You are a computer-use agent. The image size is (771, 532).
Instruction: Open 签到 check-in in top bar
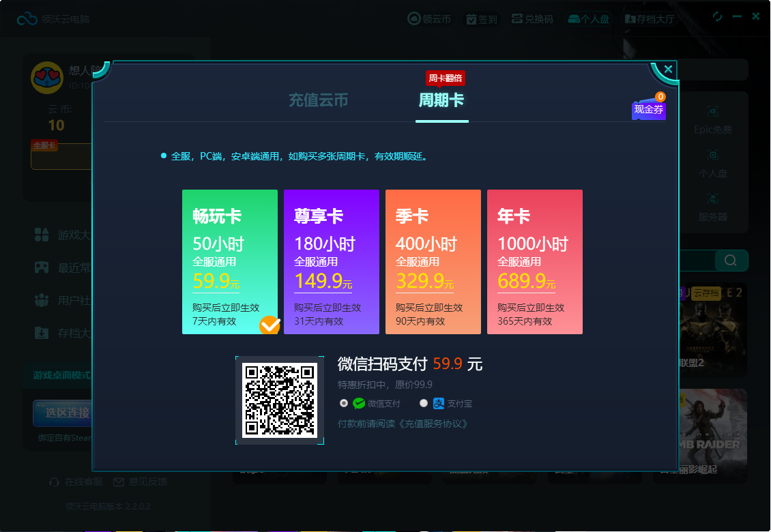click(482, 19)
